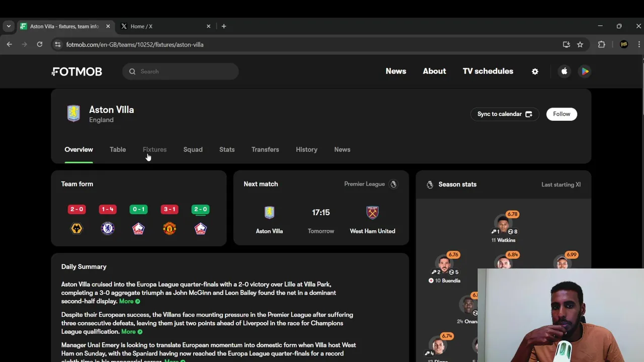The height and width of the screenshot is (362, 644).
Task: Open the History tab
Action: (x=306, y=149)
